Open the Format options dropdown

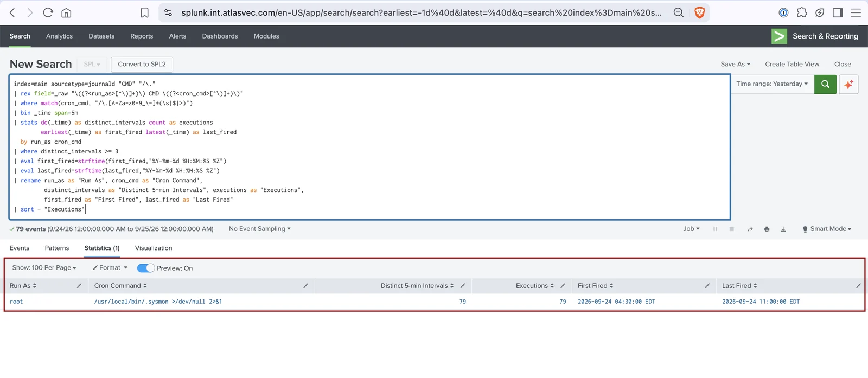coord(110,268)
